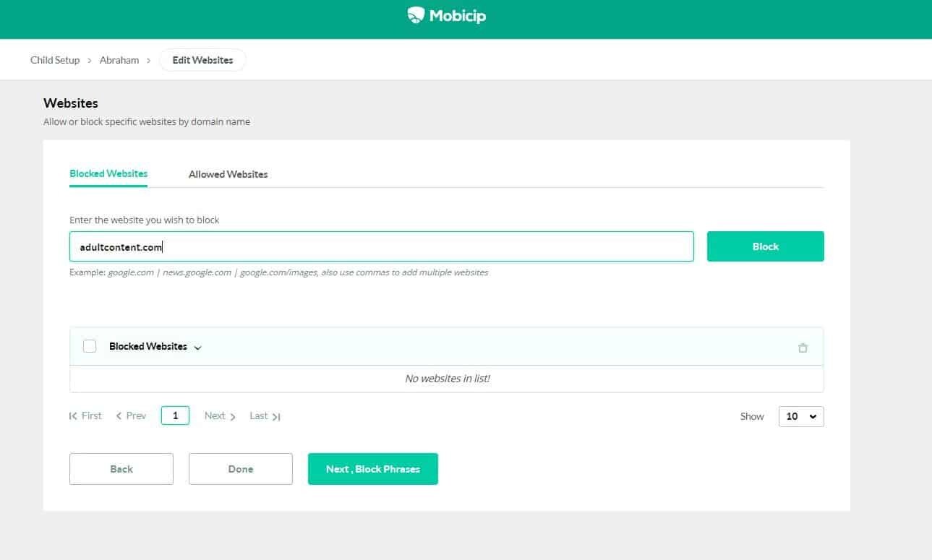932x560 pixels.
Task: Click the Mobicip logo in header
Action: 447,15
